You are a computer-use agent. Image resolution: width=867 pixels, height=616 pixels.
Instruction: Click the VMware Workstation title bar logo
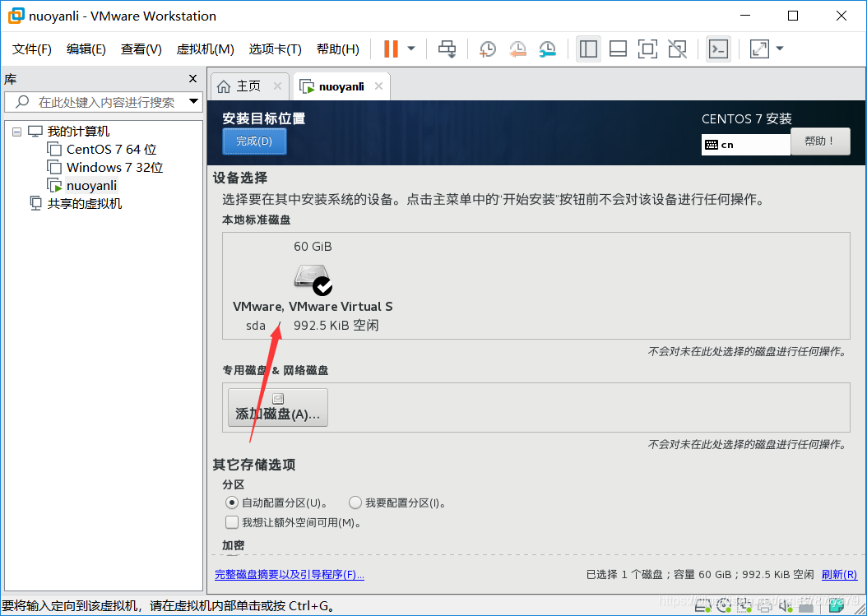click(x=16, y=16)
